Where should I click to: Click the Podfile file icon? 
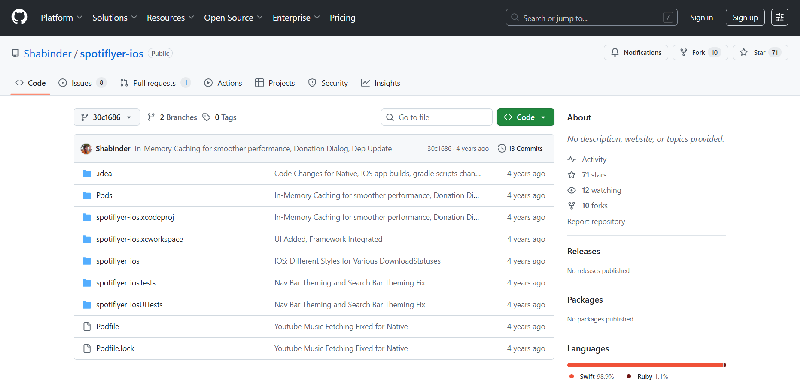[x=87, y=327]
